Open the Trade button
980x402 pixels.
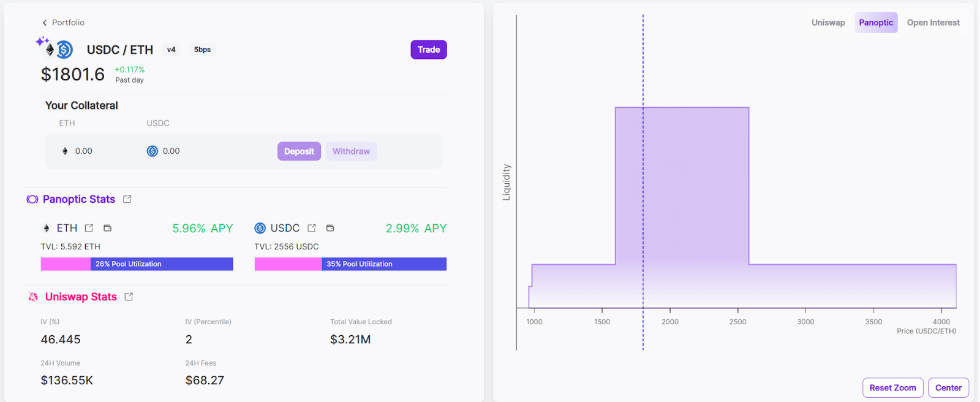[x=429, y=50]
